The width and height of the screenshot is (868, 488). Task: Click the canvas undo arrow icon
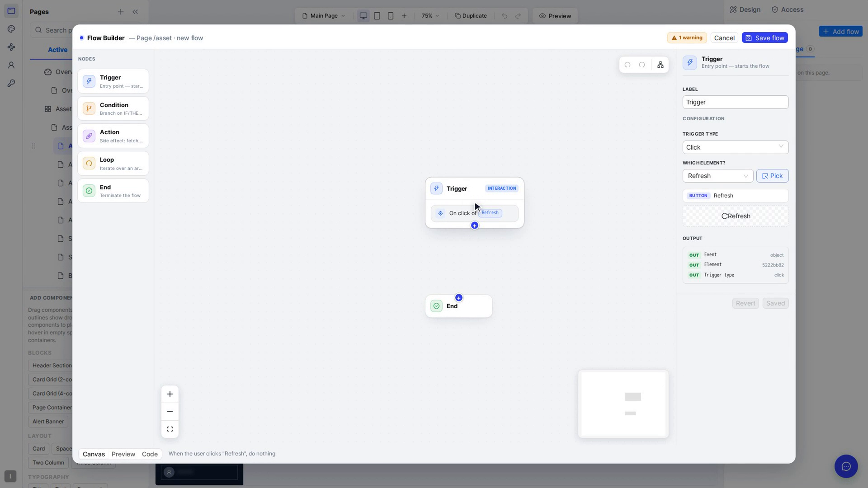pyautogui.click(x=627, y=65)
